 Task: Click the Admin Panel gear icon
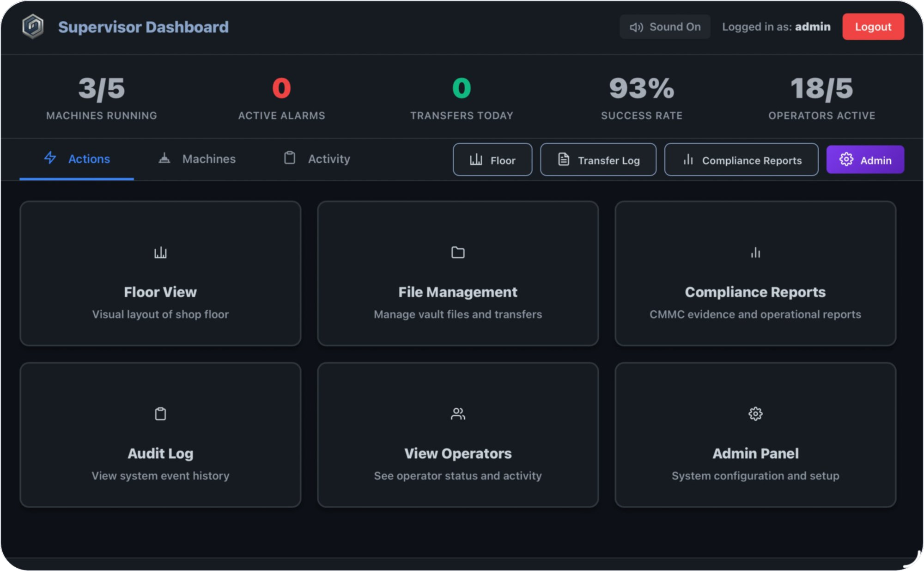click(755, 414)
